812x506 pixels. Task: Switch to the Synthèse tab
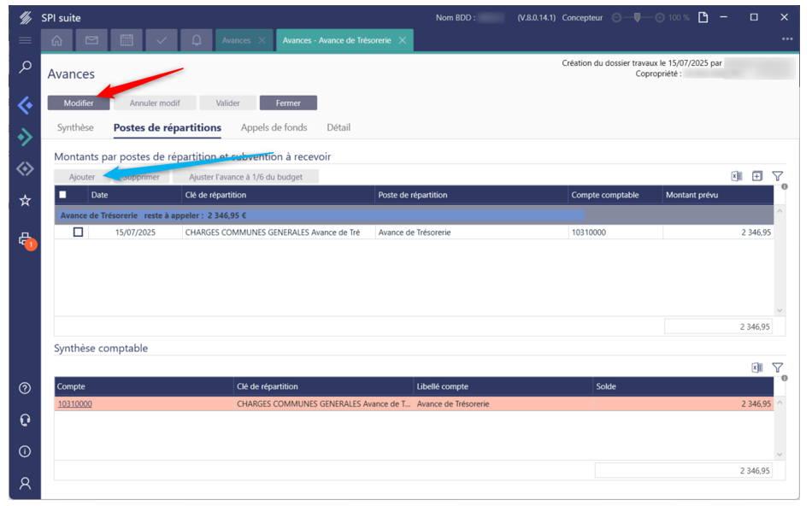pos(75,127)
